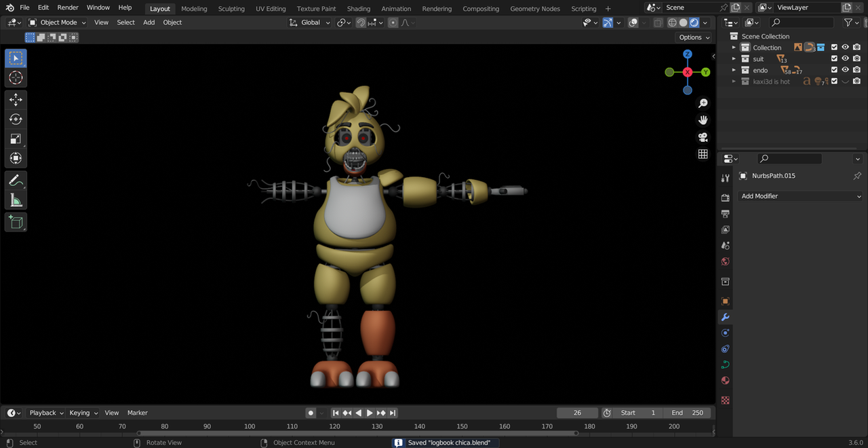The width and height of the screenshot is (868, 448).
Task: Disable Collection row render camera toggle
Action: click(857, 48)
